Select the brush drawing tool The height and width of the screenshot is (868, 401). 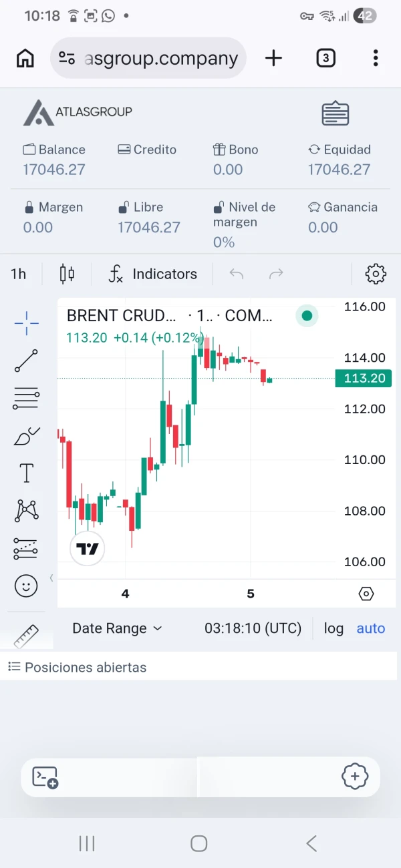[26, 437]
